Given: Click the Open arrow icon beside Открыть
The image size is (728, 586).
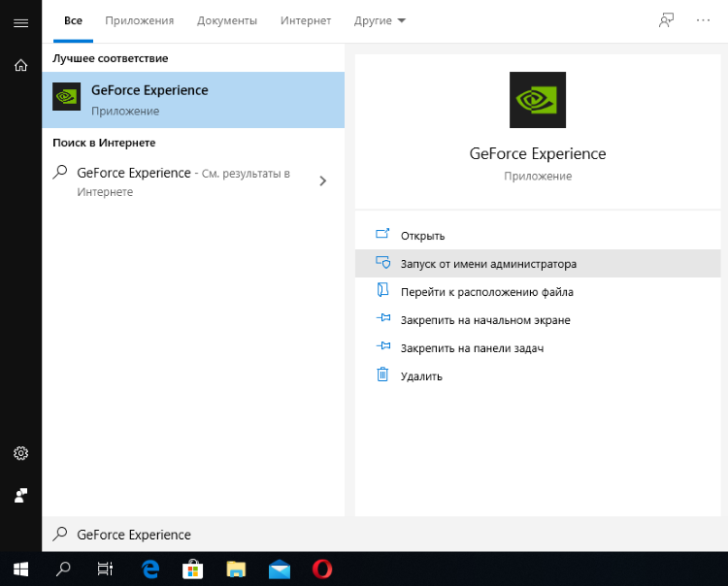Looking at the screenshot, I should 382,234.
